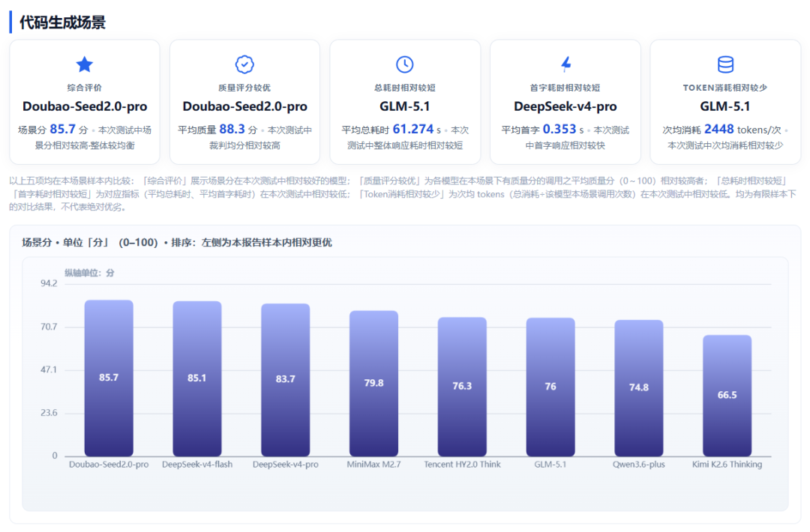
Task: Click the MiniMax M2.7 bar showing 79.8
Action: 373,384
